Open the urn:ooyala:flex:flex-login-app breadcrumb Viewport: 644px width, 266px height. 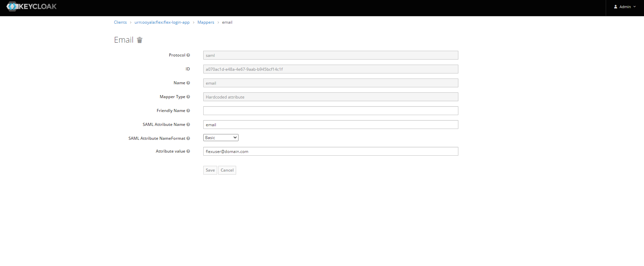(162, 22)
